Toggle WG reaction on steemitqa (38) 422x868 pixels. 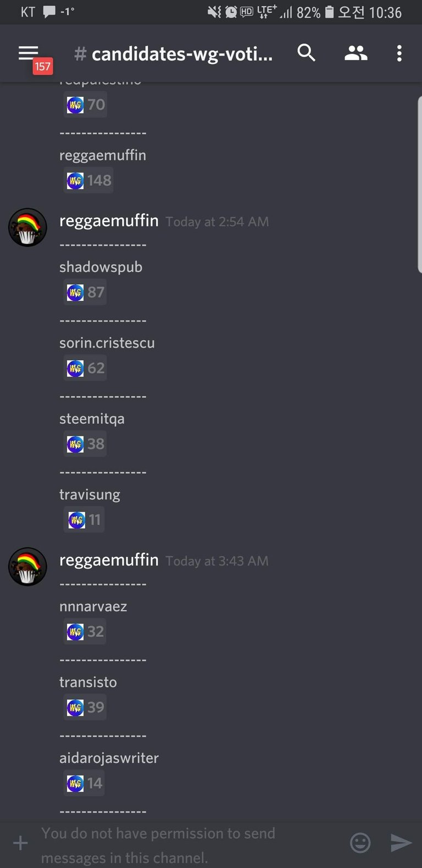(x=85, y=444)
